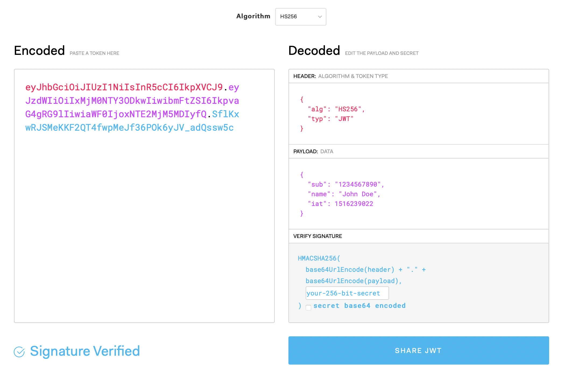Click the PAYLOAD: DATA section label
The image size is (572, 392).
click(x=313, y=151)
